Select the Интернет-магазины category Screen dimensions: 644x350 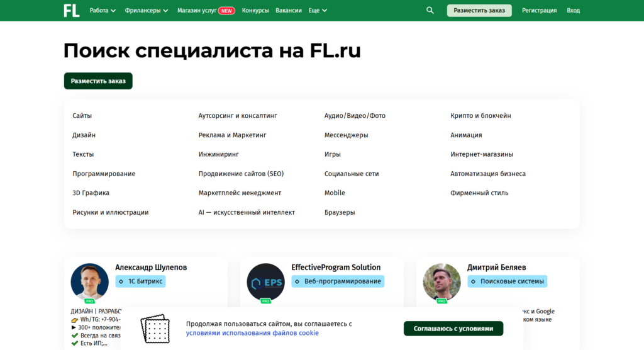click(x=482, y=154)
